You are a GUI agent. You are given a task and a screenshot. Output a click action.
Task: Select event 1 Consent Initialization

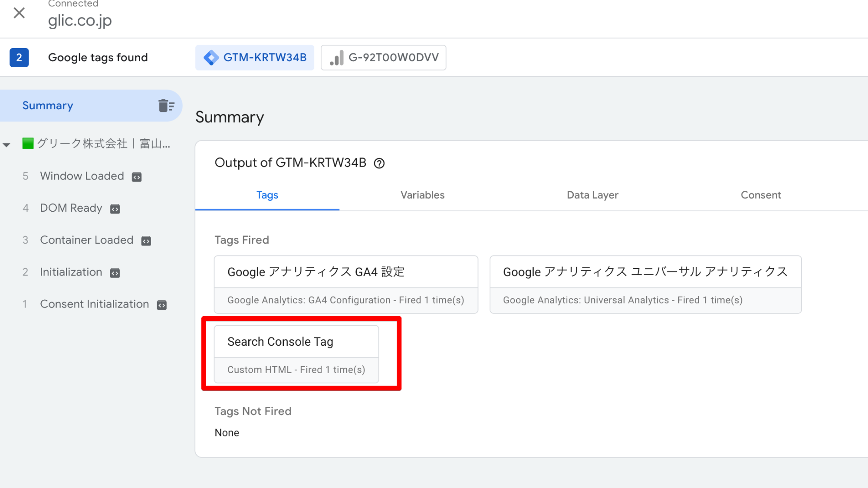(x=94, y=304)
